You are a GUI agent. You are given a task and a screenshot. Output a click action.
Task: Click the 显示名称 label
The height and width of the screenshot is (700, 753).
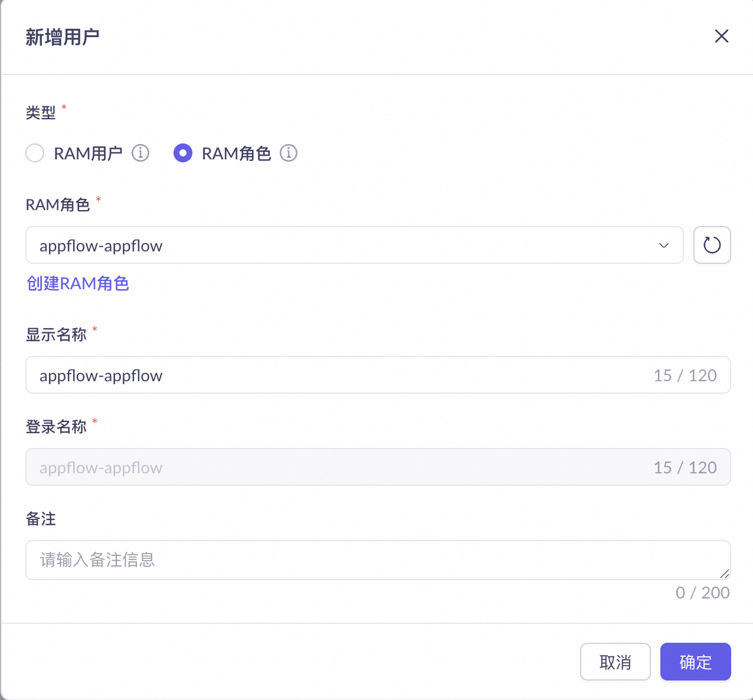[56, 335]
